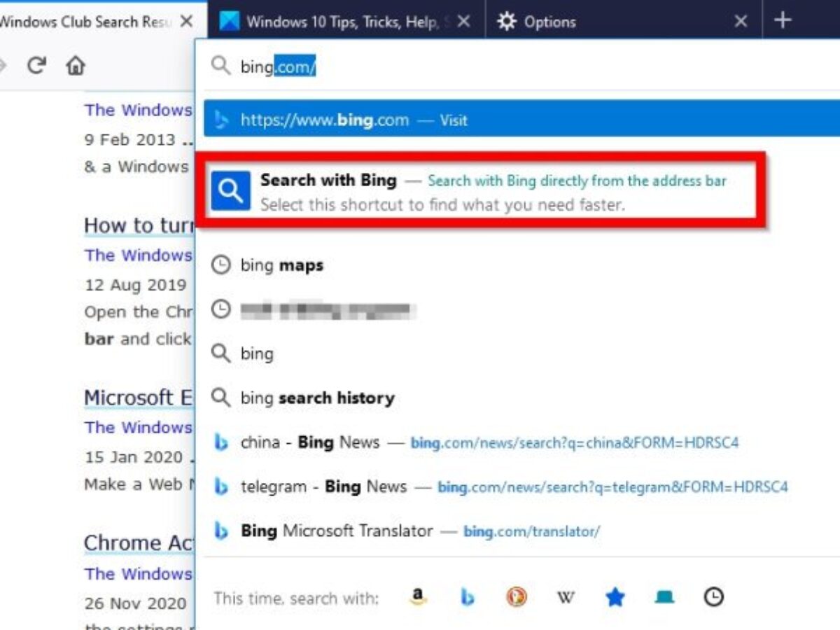Click the search magnifier in address bar
Viewport: 840px width, 630px height.
pos(221,66)
